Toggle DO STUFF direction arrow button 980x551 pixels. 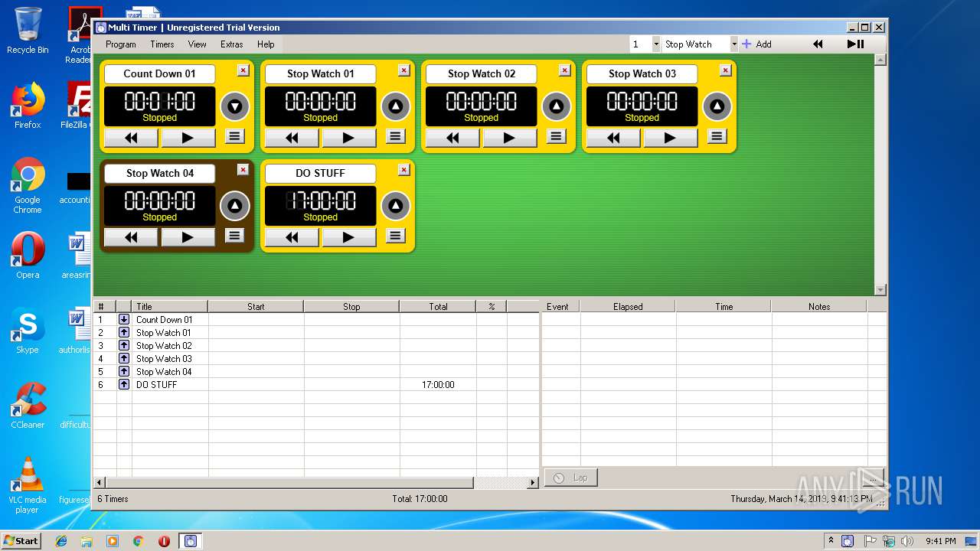point(396,206)
